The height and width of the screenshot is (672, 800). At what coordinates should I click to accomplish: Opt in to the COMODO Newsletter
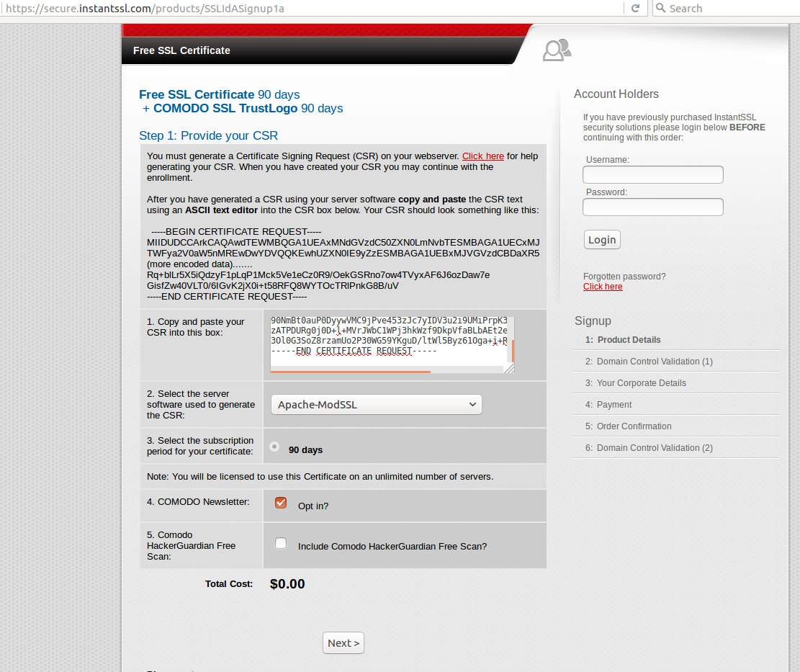click(x=280, y=502)
